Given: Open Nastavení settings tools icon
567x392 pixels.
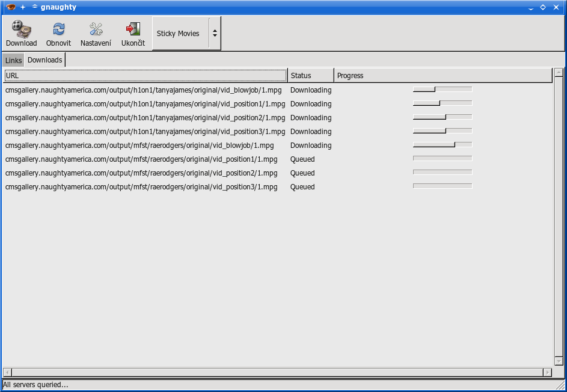Looking at the screenshot, I should click(x=96, y=29).
